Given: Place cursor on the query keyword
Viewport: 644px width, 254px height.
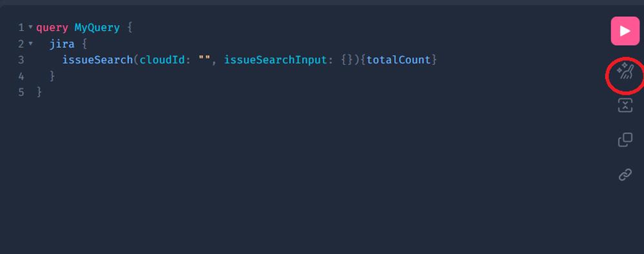Looking at the screenshot, I should [x=52, y=28].
